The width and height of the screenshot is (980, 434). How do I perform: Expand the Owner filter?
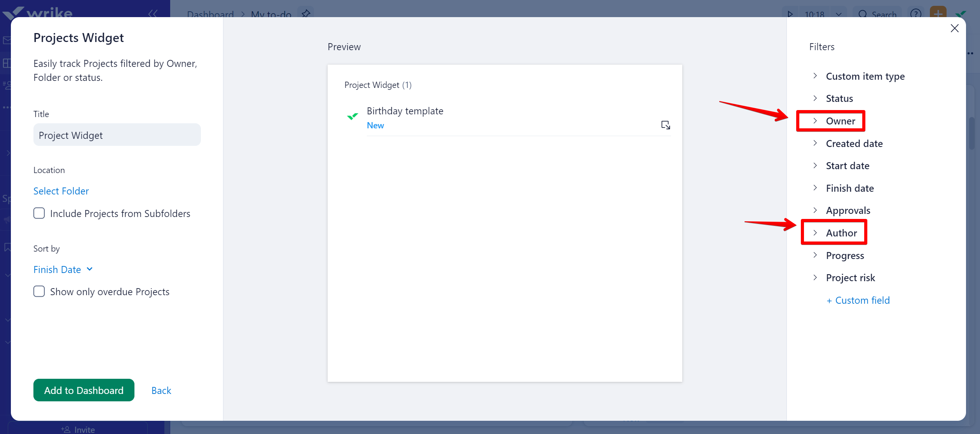pos(840,121)
